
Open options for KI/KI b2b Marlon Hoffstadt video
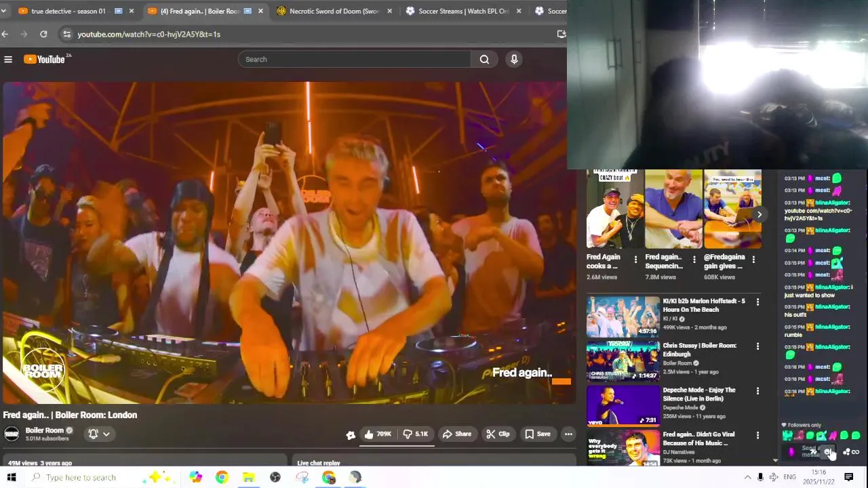757,302
